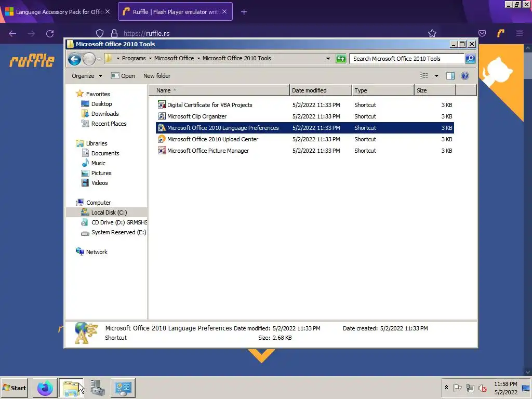Toggle the preview pane icon

tap(450, 76)
